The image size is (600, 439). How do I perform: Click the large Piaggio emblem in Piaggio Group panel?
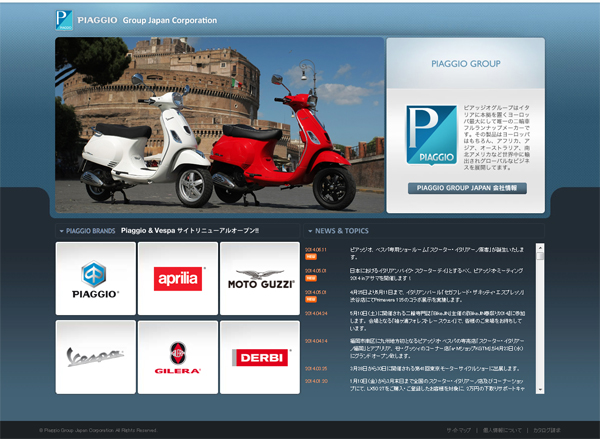pos(432,135)
